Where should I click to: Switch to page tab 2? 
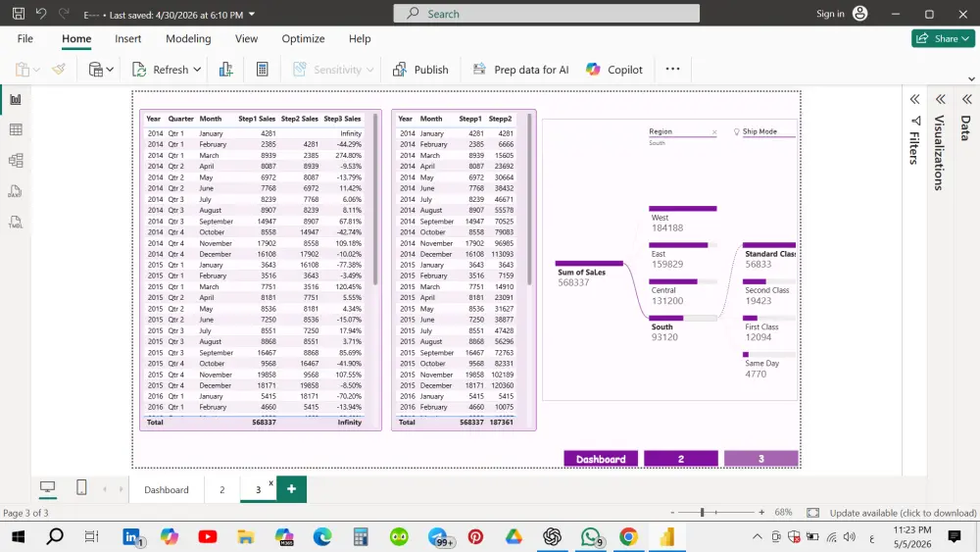[x=221, y=489]
